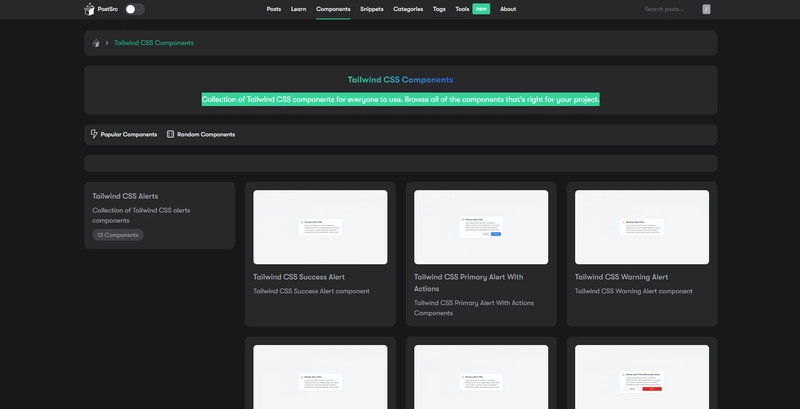This screenshot has width=800, height=409.
Task: Click Tailwind CSS Primary Alert With Actions title
Action: click(468, 283)
